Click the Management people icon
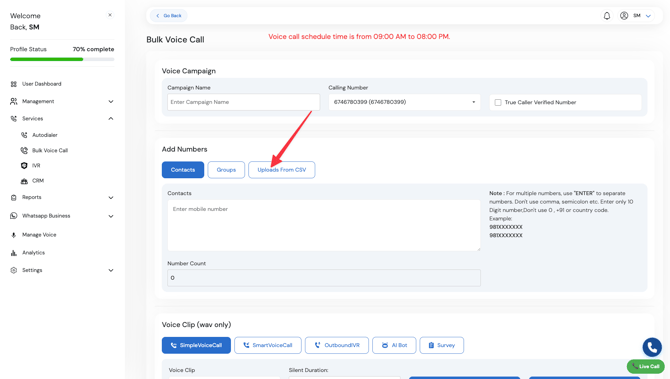The image size is (670, 379). [14, 101]
